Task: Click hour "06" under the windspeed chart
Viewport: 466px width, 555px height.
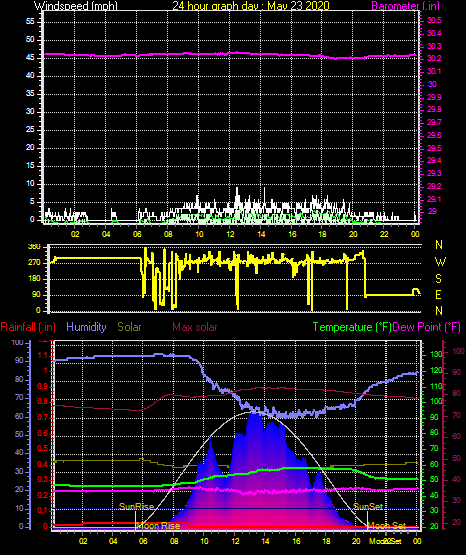Action: coord(137,234)
